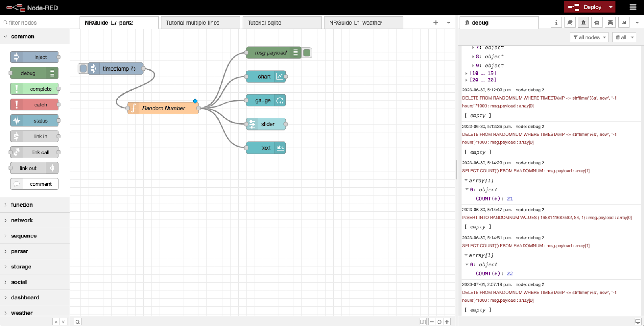Screen dimensions: 644x326
Task: Select the slider dashboard node
Action: [x=266, y=124]
